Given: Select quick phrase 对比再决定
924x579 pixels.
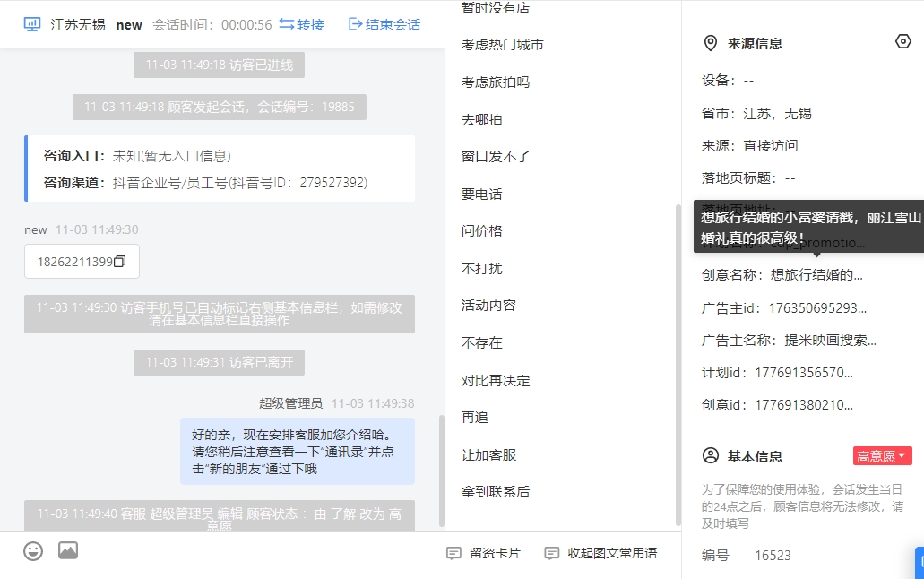Looking at the screenshot, I should (496, 380).
